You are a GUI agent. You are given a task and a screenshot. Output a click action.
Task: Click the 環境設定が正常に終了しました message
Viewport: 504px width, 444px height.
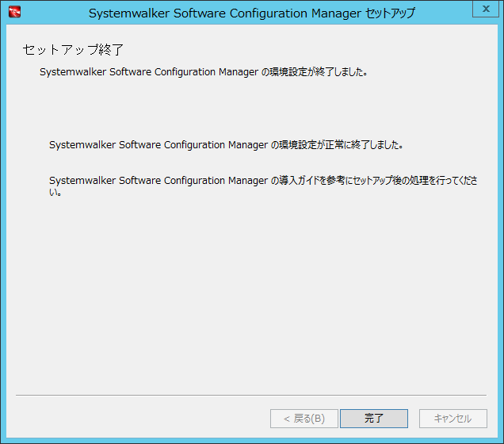pos(227,145)
